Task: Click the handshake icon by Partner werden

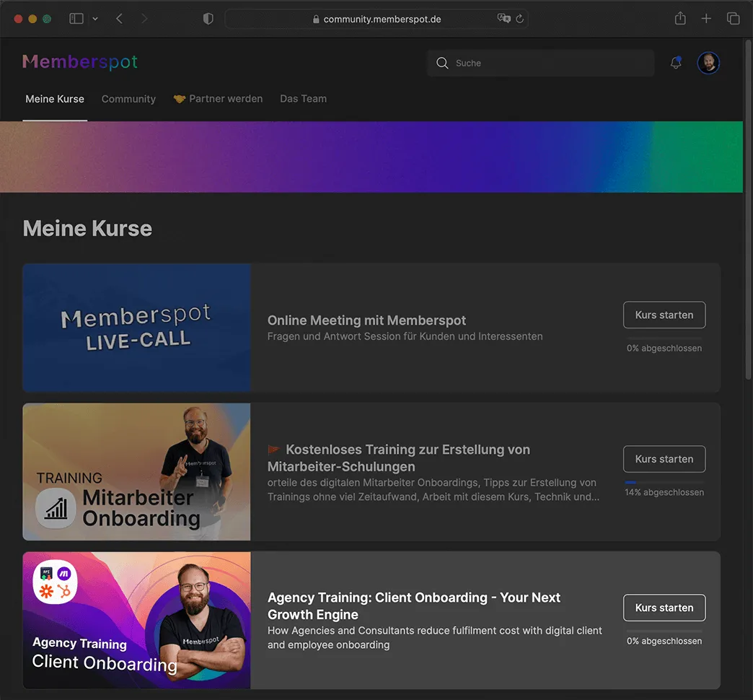Action: click(179, 99)
